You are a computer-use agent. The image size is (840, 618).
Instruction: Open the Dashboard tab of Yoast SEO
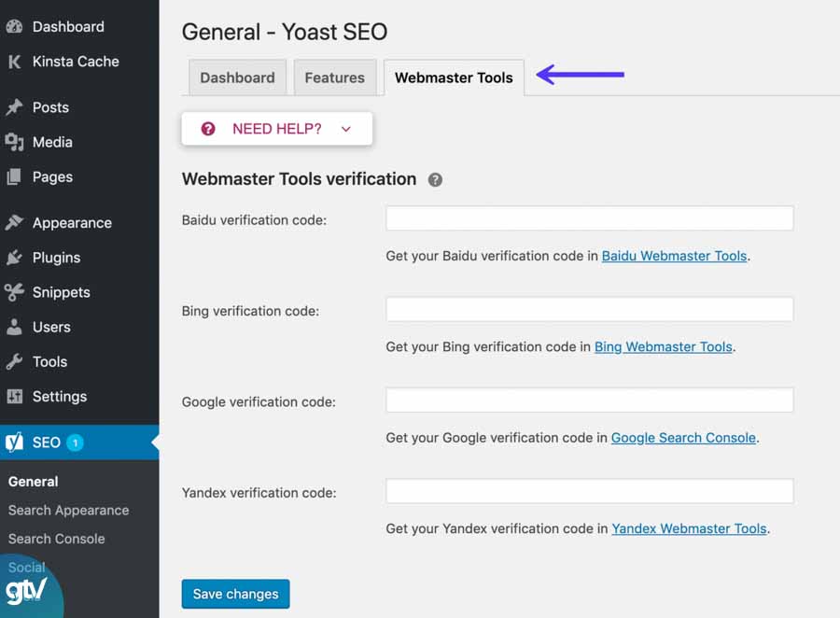pyautogui.click(x=237, y=77)
